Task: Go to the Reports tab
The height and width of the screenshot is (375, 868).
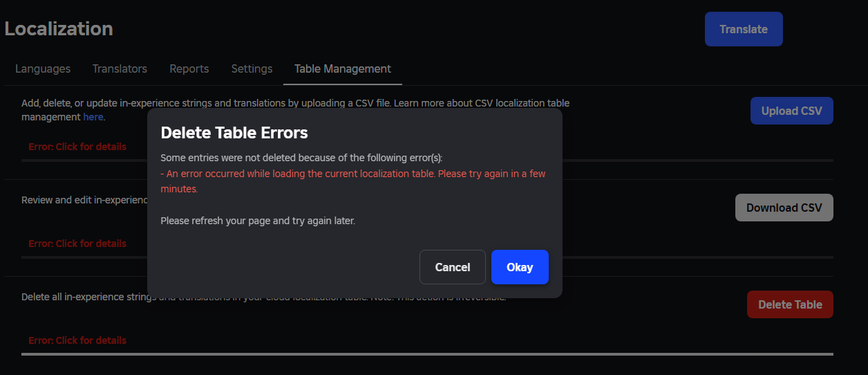Action: coord(189,68)
